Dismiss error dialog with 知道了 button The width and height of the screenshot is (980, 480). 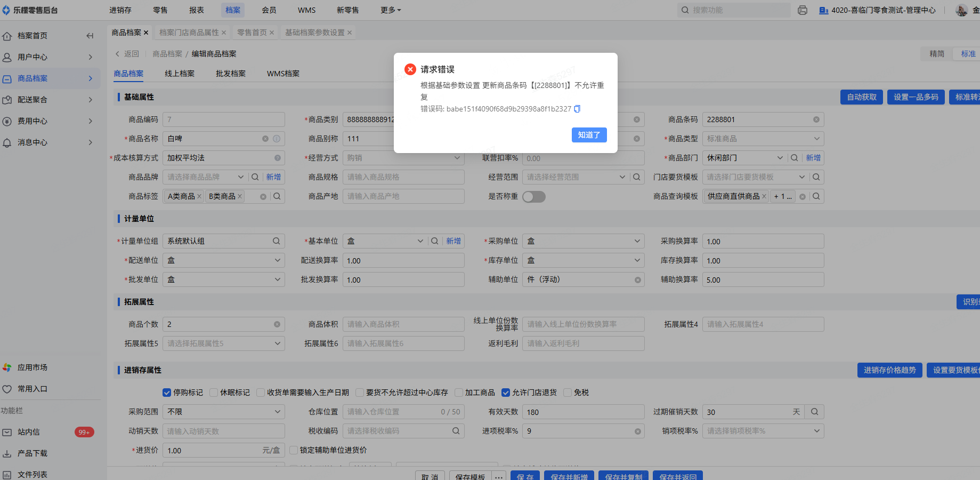click(589, 135)
